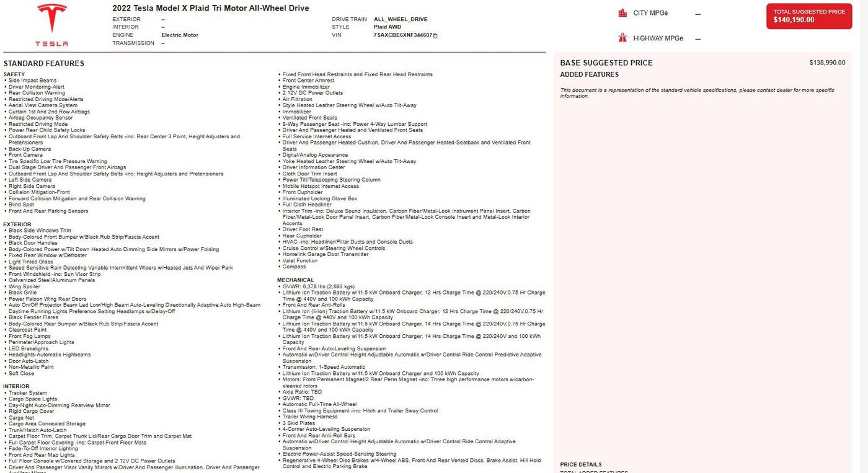
Task: Click the "Blind Spot" feature
Action: (x=22, y=205)
